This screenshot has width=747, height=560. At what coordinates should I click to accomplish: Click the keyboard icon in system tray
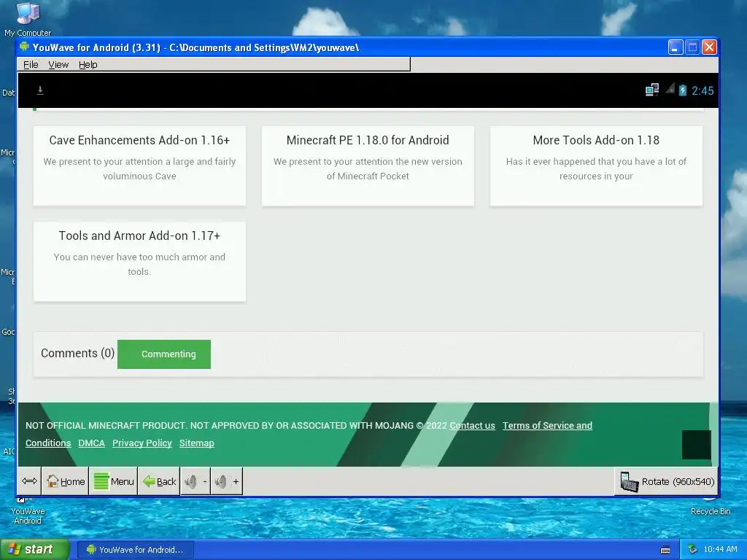coord(665,550)
